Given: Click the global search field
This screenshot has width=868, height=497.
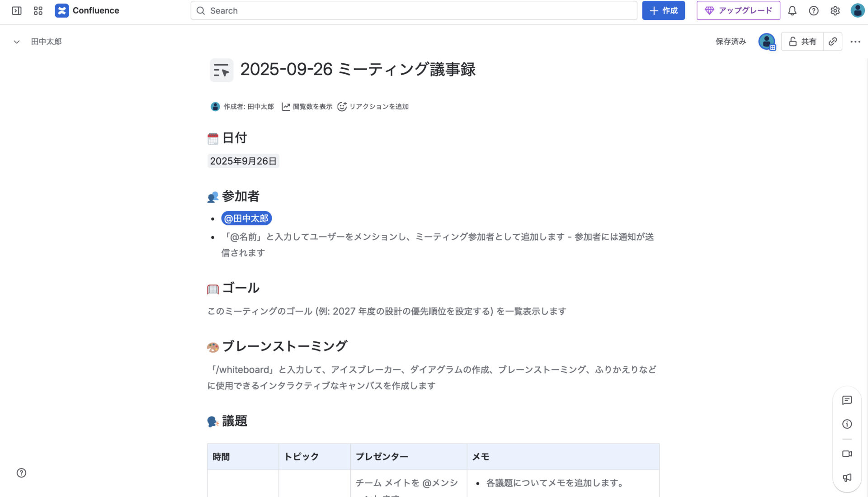Looking at the screenshot, I should click(x=413, y=10).
